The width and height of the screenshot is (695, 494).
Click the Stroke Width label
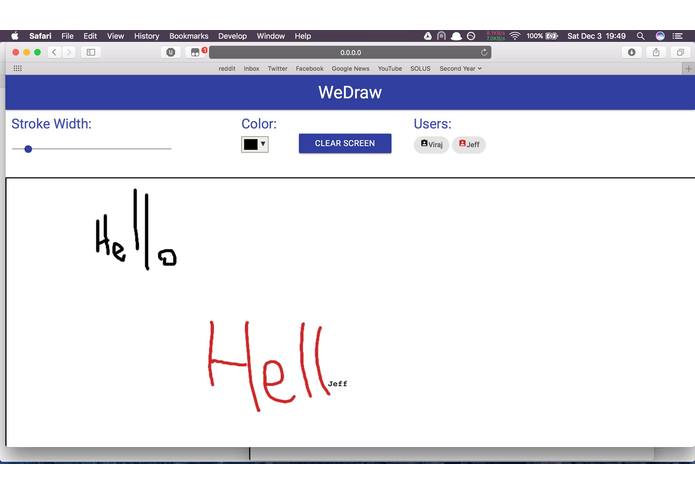point(51,124)
